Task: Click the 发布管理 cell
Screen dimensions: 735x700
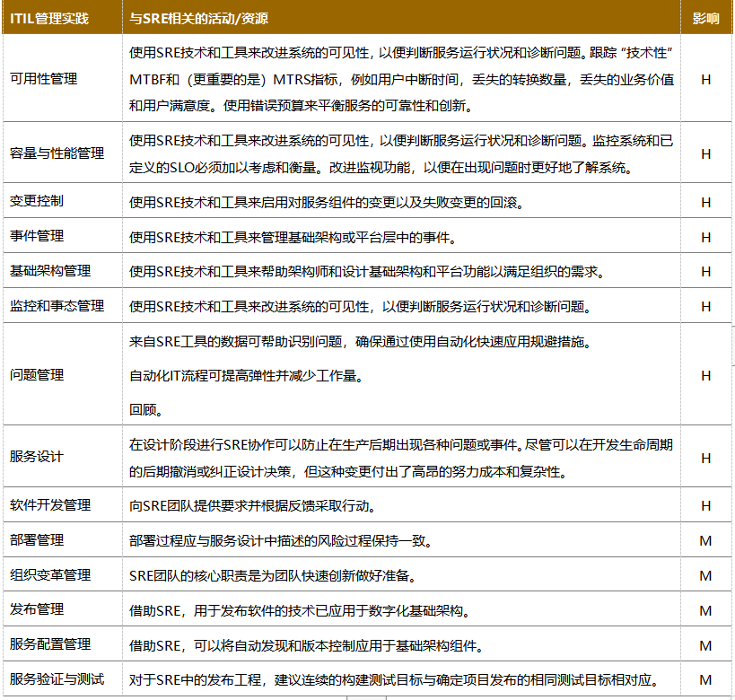Action: [x=37, y=609]
